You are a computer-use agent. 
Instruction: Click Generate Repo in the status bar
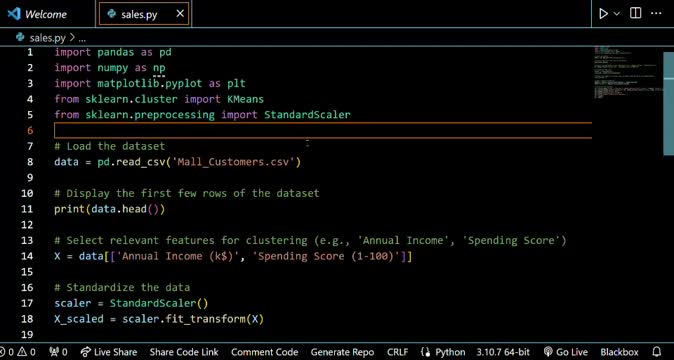coord(342,352)
